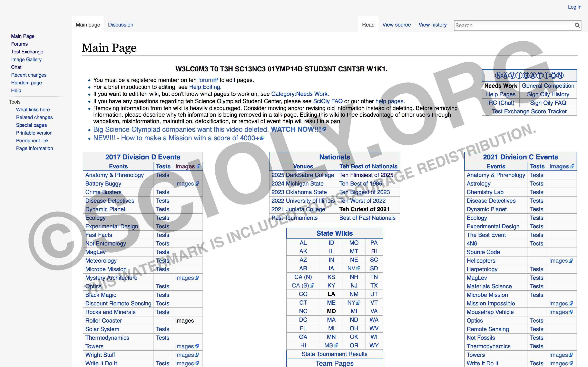The height and width of the screenshot is (367, 588).
Task: Open the View history tab
Action: (x=432, y=25)
